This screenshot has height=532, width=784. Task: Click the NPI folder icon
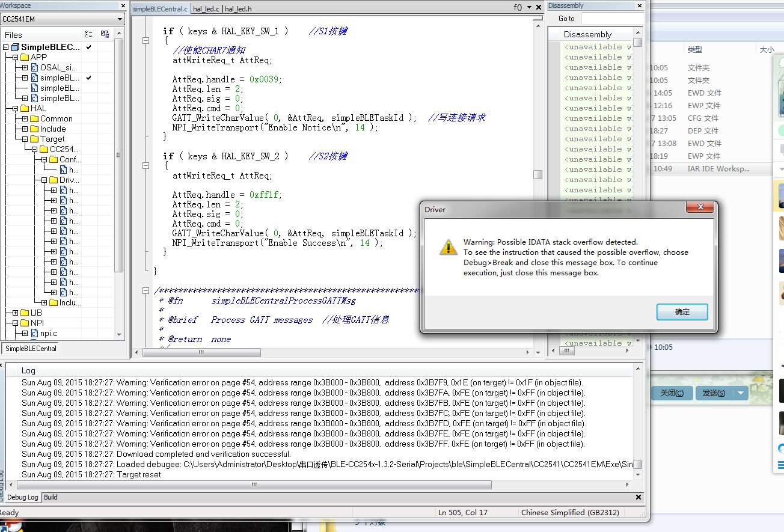click(25, 323)
